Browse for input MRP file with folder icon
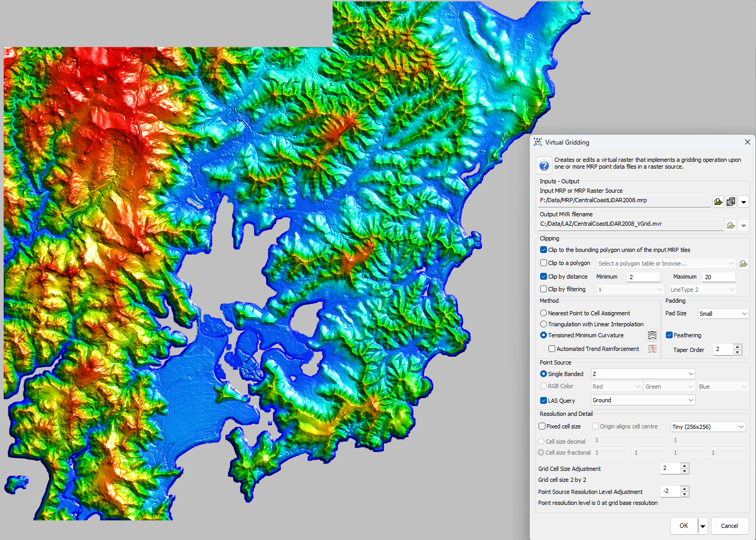Image resolution: width=756 pixels, height=540 pixels. tap(718, 202)
